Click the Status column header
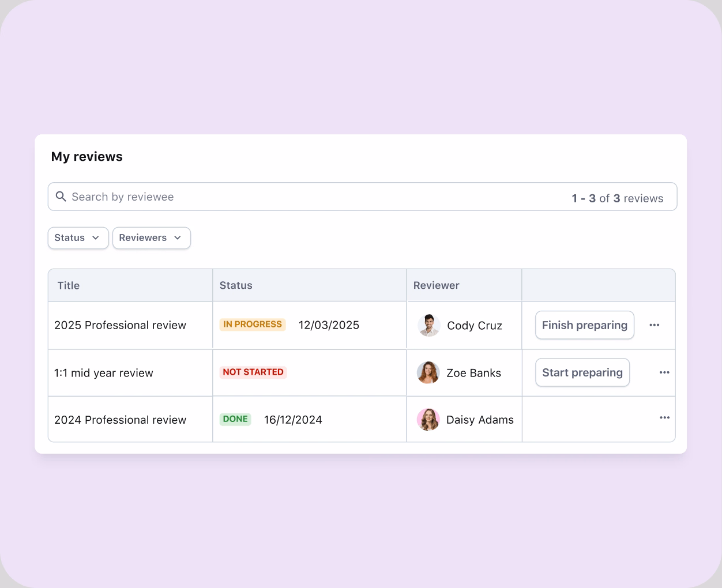This screenshot has height=588, width=722. pos(236,285)
